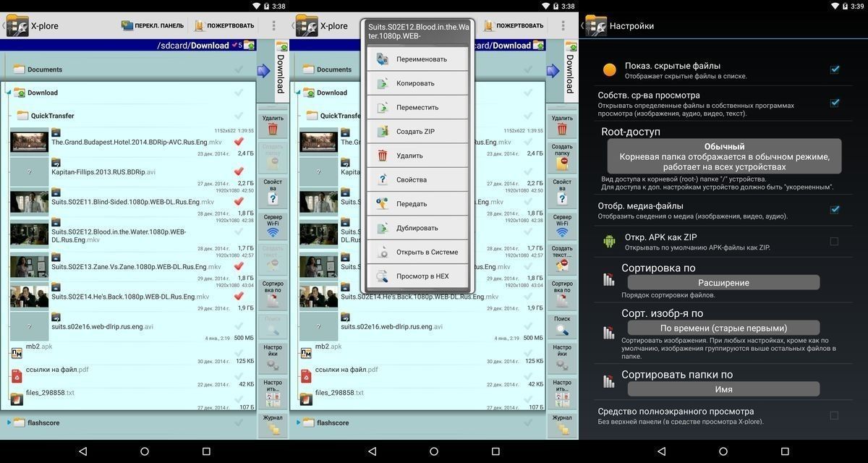
Task: Choose Копировать in the context menu
Action: [x=417, y=83]
